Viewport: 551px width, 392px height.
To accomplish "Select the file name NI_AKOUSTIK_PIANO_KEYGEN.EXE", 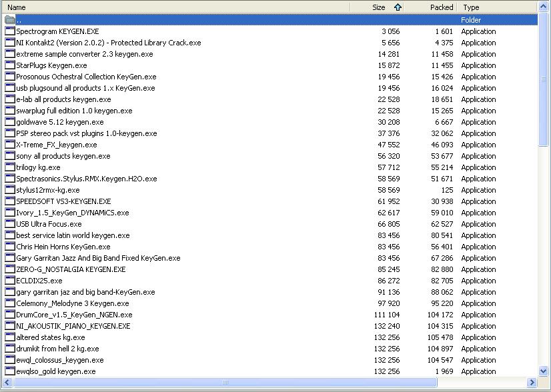I will 73,325.
